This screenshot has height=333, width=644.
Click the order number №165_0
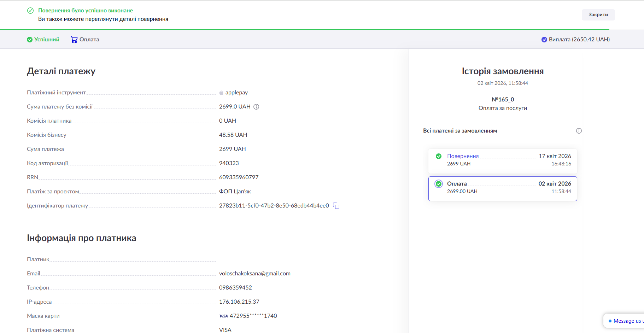coord(503,100)
